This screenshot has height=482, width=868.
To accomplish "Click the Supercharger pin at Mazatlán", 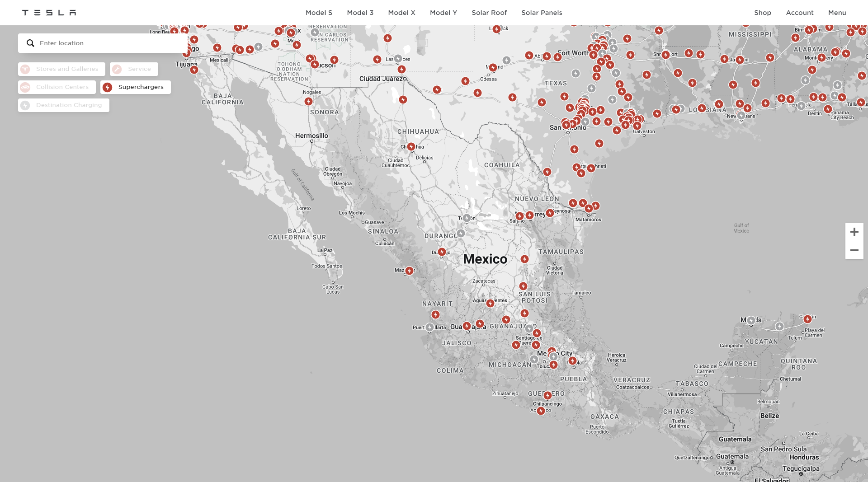I will click(x=409, y=271).
